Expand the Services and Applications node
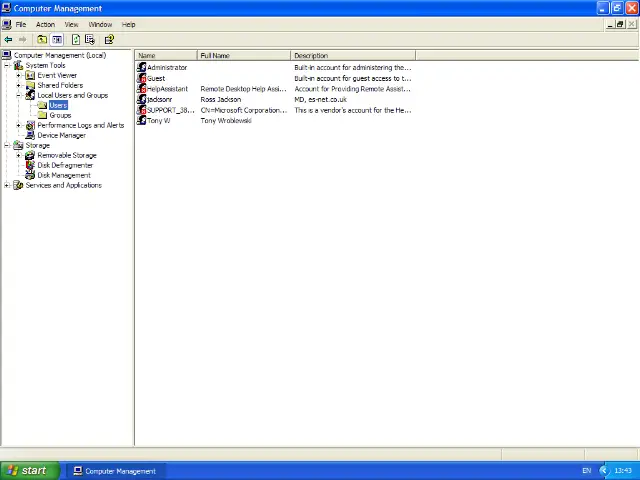Screen dimensions: 640x480 (x=7, y=185)
